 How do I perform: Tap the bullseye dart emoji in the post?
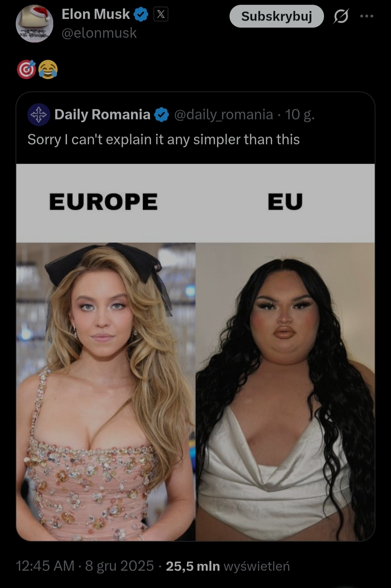(x=26, y=69)
